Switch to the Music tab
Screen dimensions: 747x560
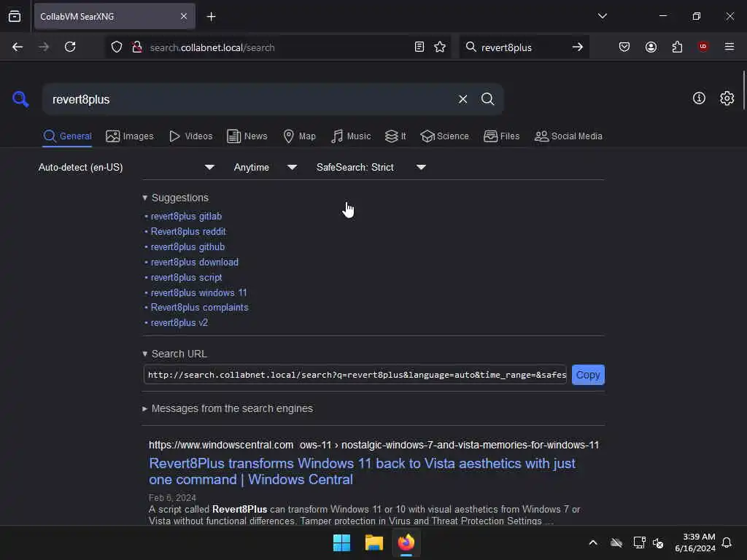351,136
